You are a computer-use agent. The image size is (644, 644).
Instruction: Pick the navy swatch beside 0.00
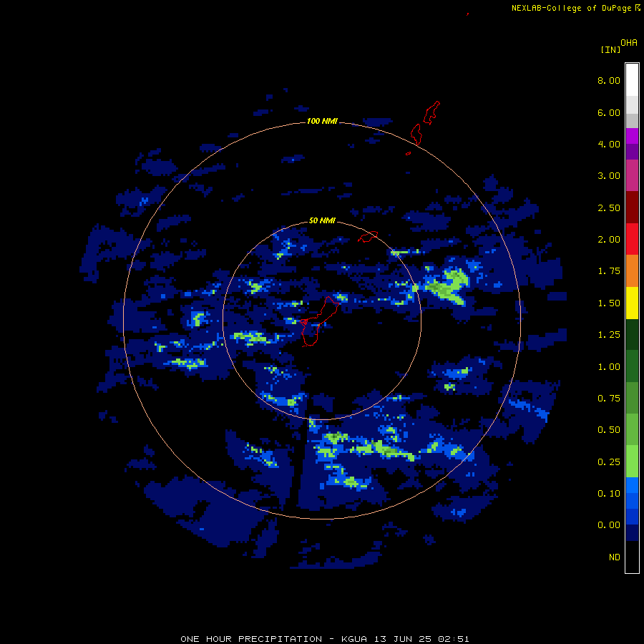[632, 532]
